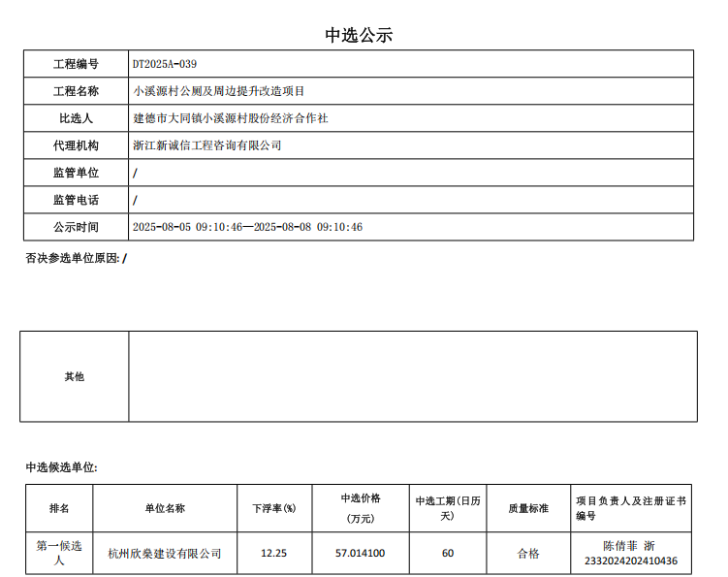Select the project number DT2025A-039
Viewport: 728px width, 577px height.
(165, 64)
